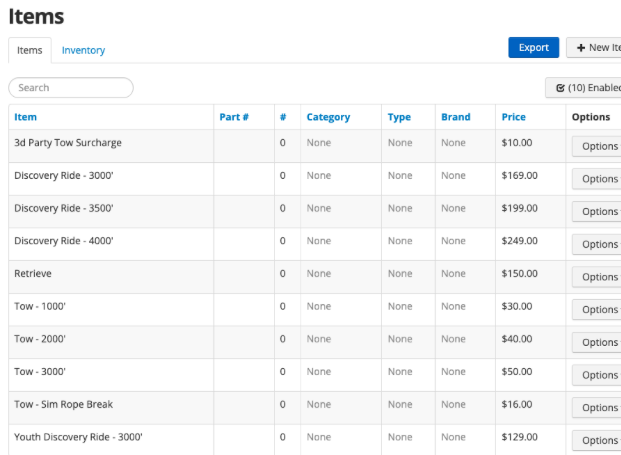
Task: Click the quantity 0 in the Retrieve row
Action: click(282, 273)
